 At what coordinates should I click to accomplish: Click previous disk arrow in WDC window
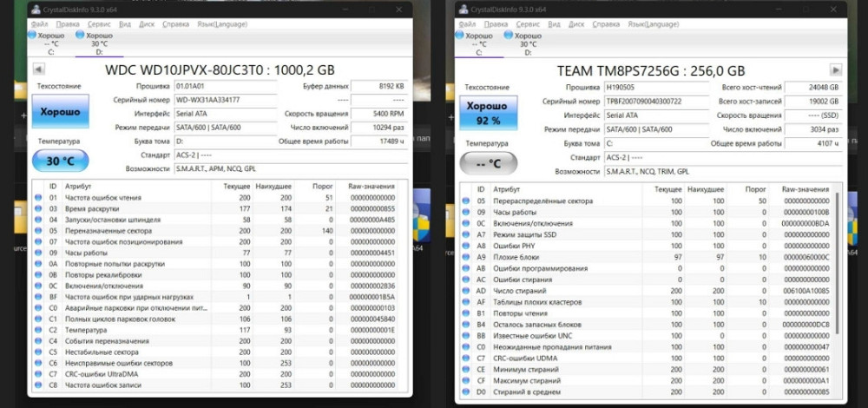click(38, 69)
